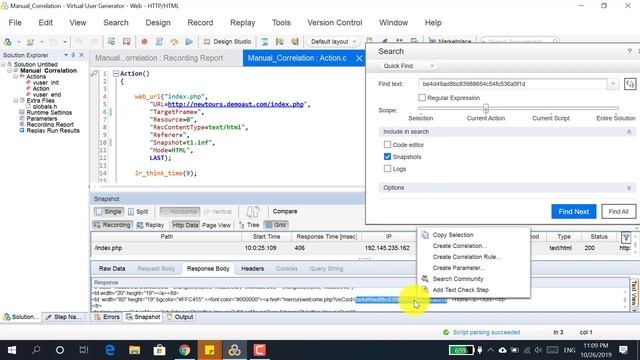Screen dimensions: 640x360
Task: Choose Create Correlation... from context menu
Action: [460, 246]
